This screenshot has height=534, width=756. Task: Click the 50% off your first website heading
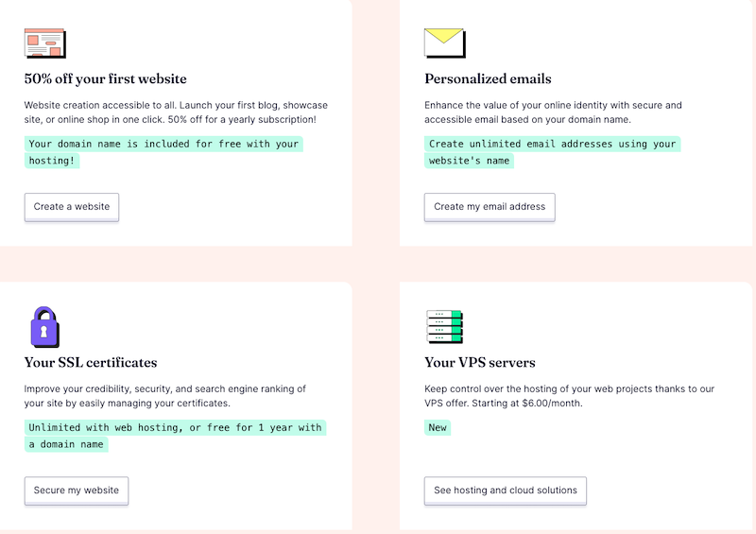click(105, 78)
